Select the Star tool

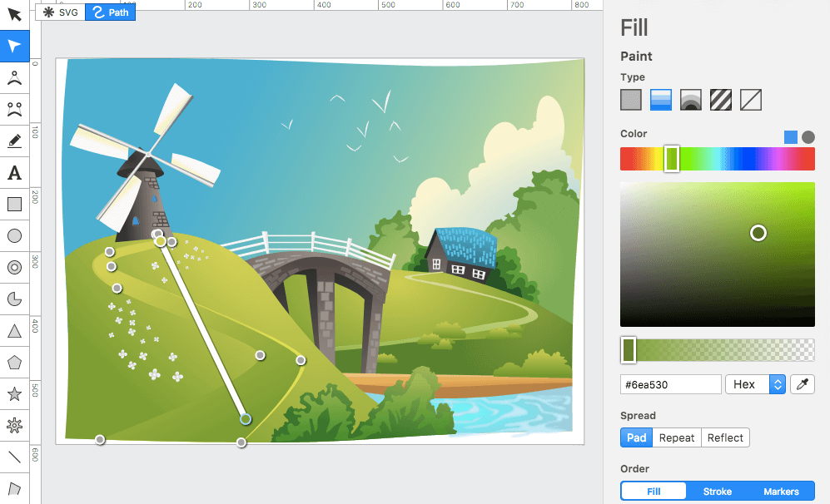14,393
